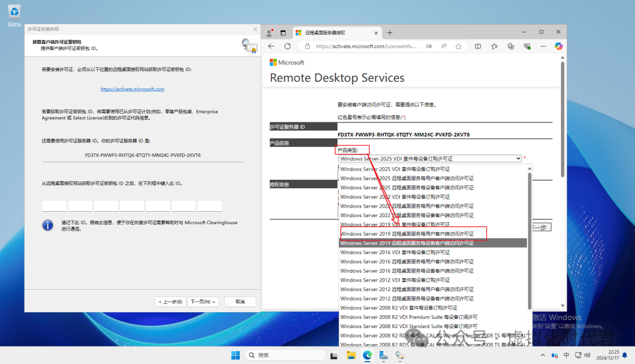
Task: Open a new browser tab
Action: tap(390, 32)
